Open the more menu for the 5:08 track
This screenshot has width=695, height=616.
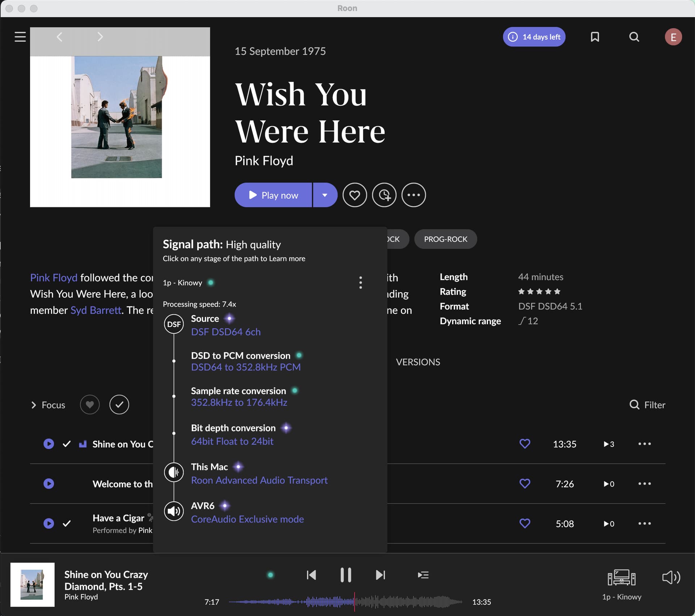coord(644,523)
